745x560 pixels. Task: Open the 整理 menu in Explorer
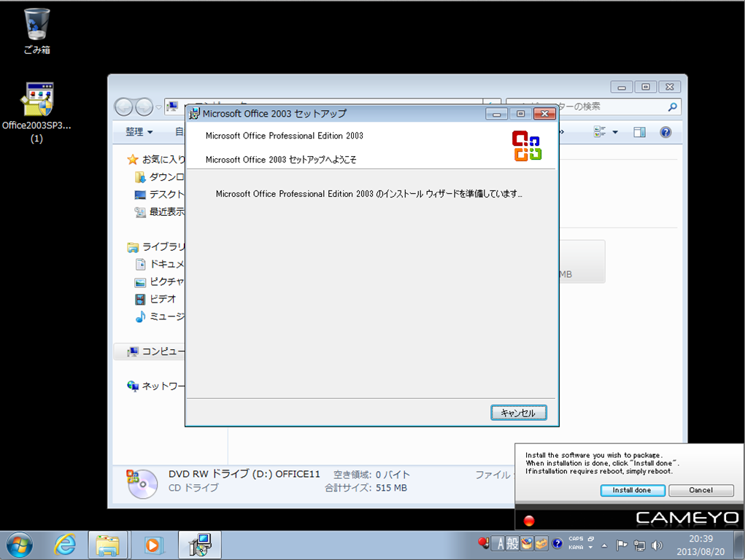click(x=139, y=132)
